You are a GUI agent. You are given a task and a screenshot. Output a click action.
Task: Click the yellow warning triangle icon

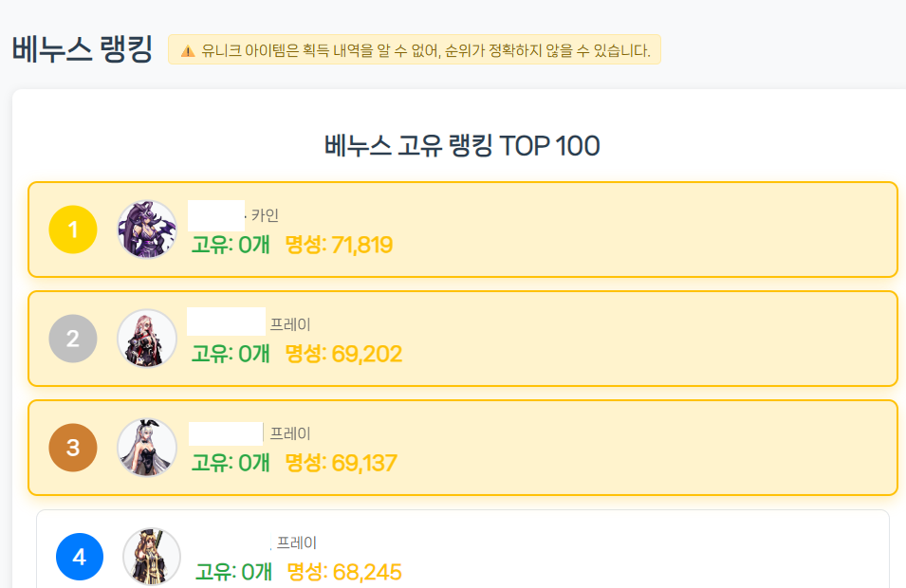coord(188,51)
